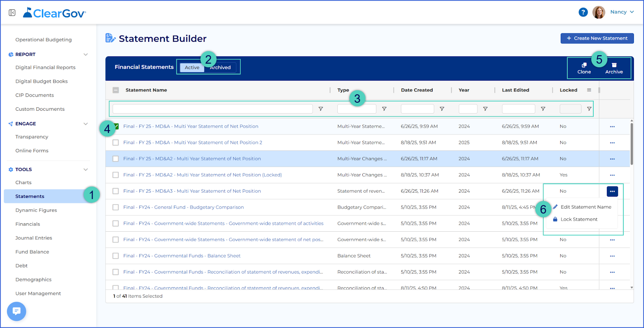
Task: Click the Year filter text box
Action: (468, 109)
